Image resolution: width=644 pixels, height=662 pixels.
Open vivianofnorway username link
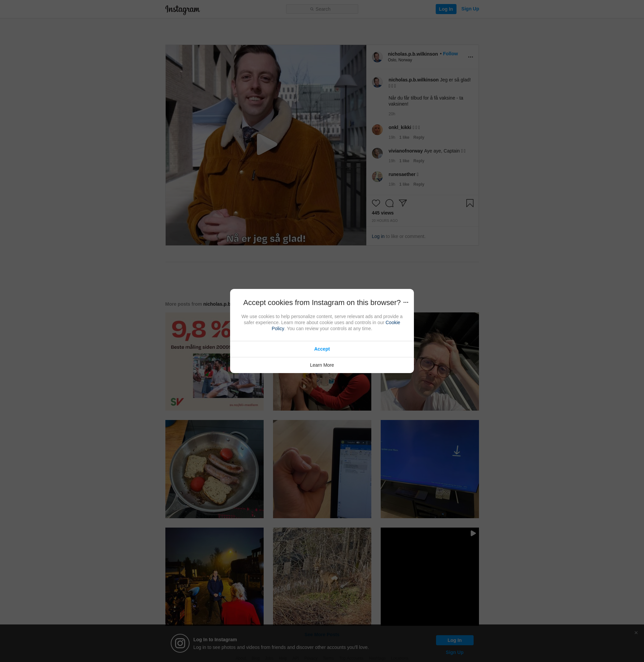coord(406,151)
